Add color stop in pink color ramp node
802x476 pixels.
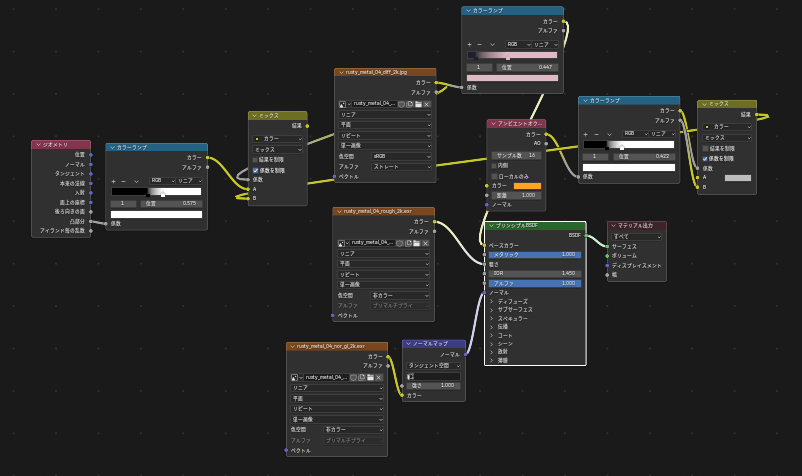[470, 44]
